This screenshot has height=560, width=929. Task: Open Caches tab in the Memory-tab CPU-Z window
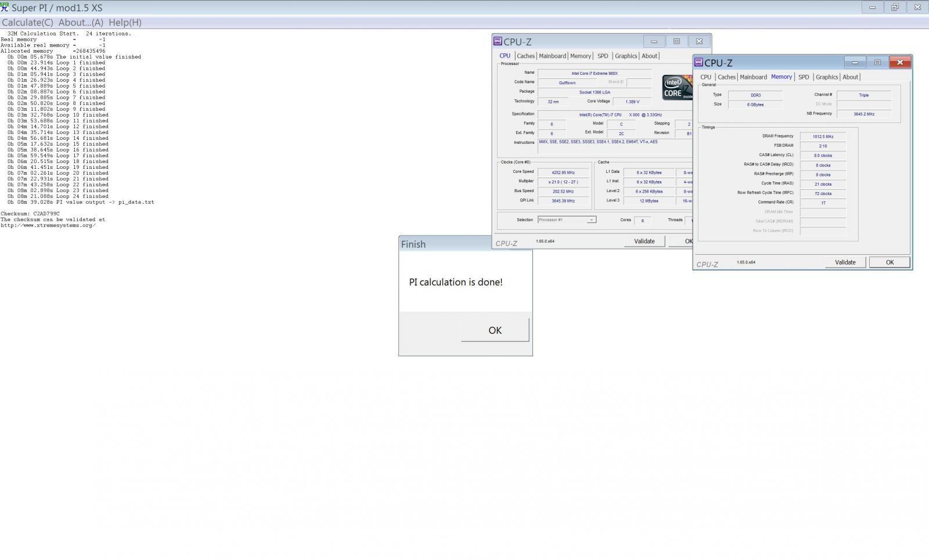pos(726,77)
